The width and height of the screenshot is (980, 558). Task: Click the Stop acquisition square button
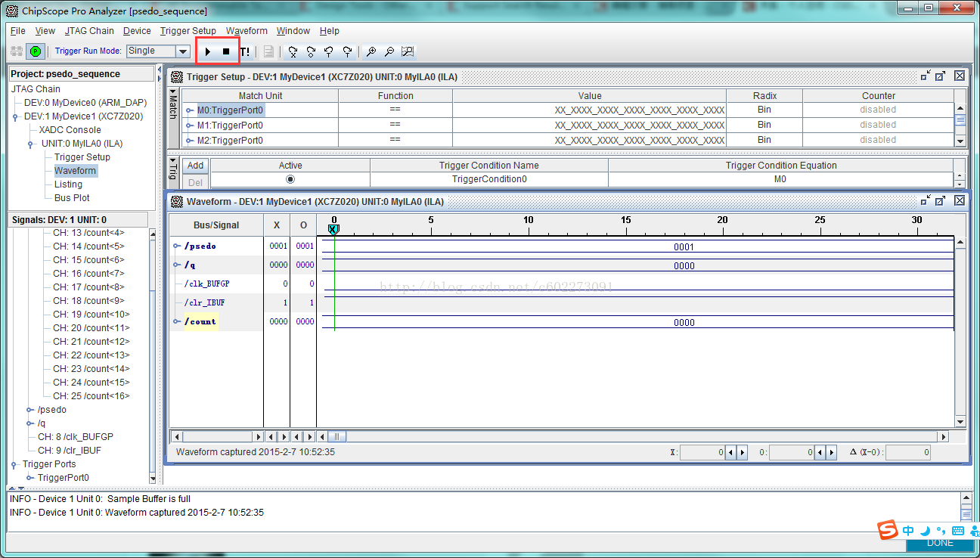point(226,52)
